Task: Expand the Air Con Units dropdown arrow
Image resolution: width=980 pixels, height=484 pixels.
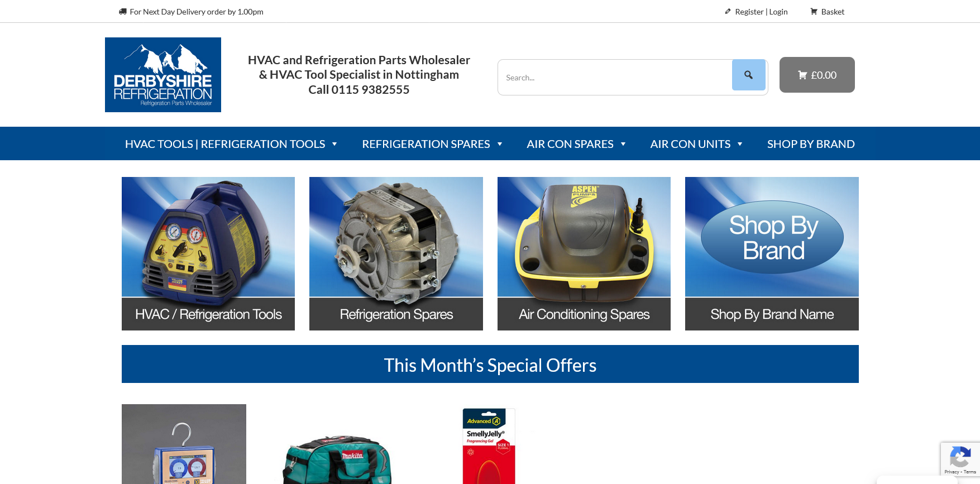Action: pyautogui.click(x=740, y=144)
